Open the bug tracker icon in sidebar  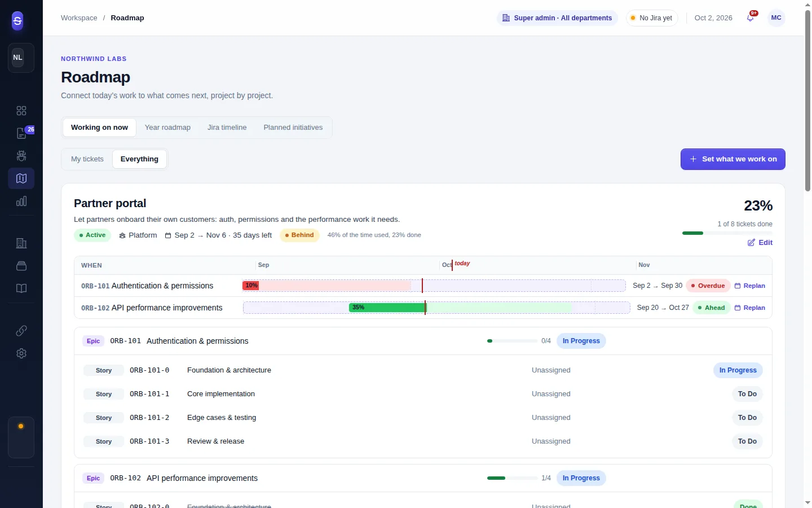click(21, 156)
